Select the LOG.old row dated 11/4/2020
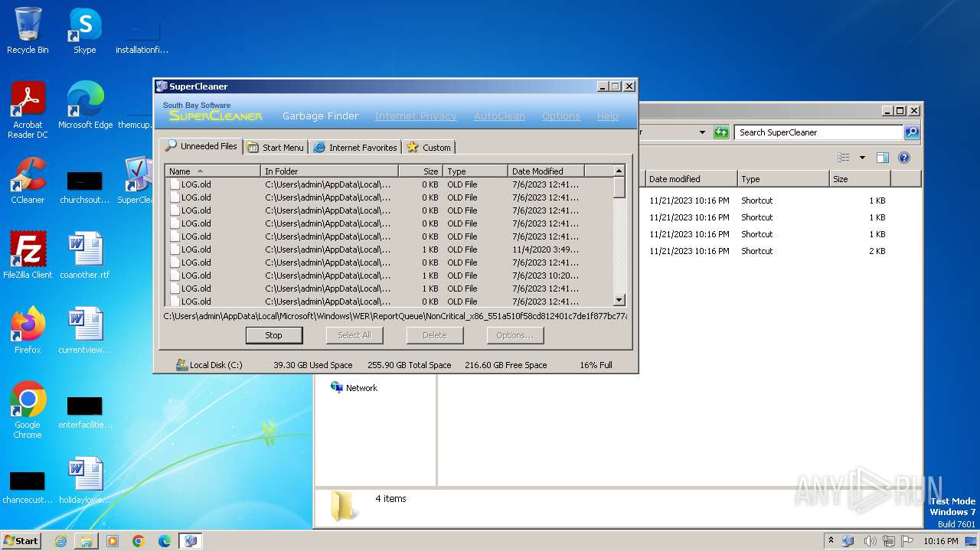The image size is (980, 551). [389, 249]
